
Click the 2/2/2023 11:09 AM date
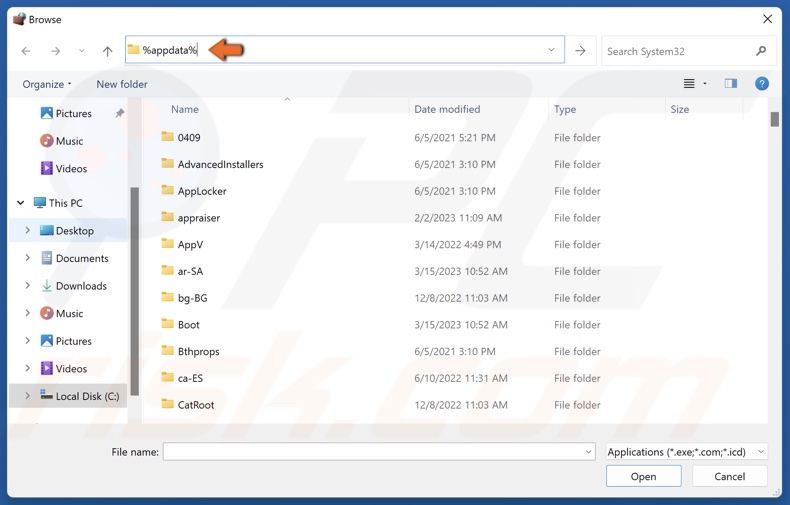coord(458,218)
